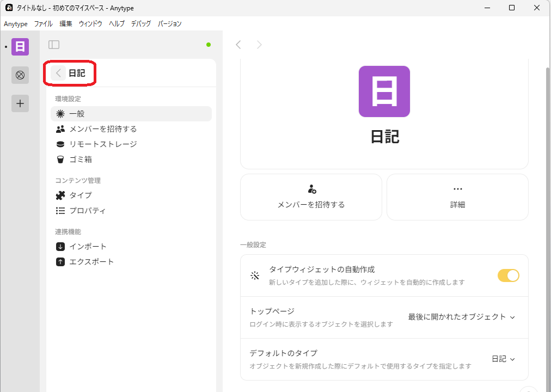
Task: Click the sparkle icon beside タイプウィジェットの自動作成
Action: pos(255,275)
